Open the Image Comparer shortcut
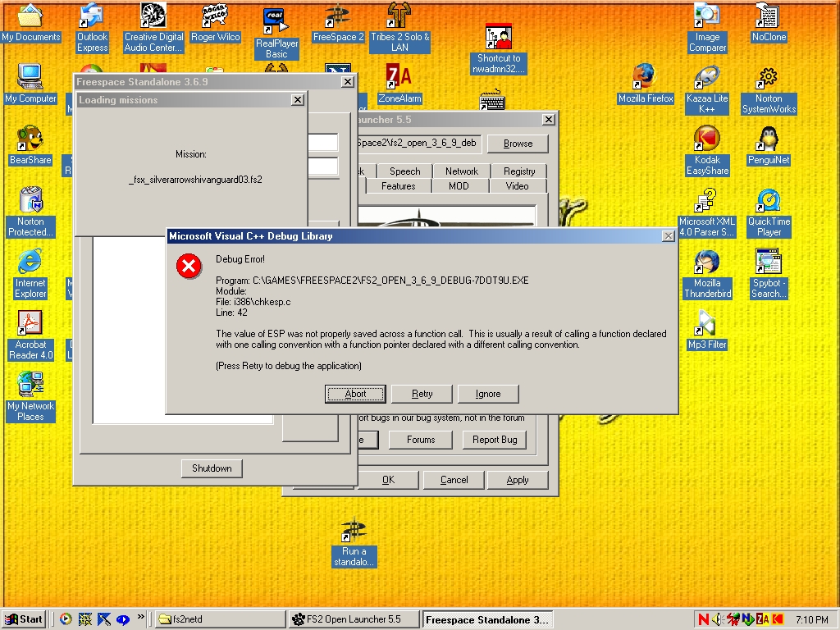The height and width of the screenshot is (630, 840). 707,27
